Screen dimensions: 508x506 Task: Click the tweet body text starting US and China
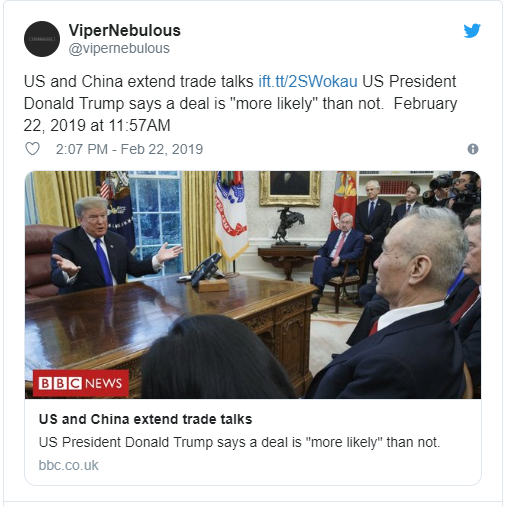click(x=240, y=103)
